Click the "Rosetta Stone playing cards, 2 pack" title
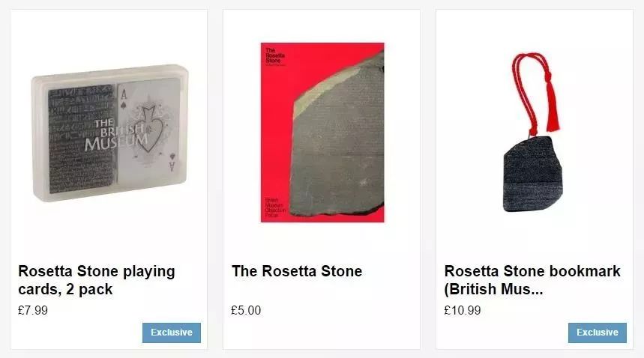The height and width of the screenshot is (358, 644). click(x=96, y=280)
